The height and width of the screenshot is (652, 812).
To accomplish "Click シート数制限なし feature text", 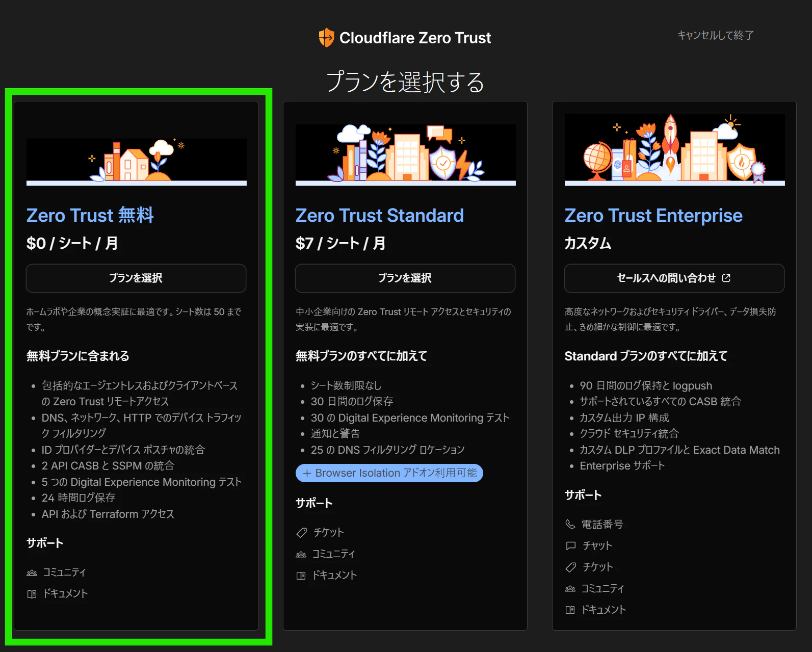I will (x=346, y=385).
